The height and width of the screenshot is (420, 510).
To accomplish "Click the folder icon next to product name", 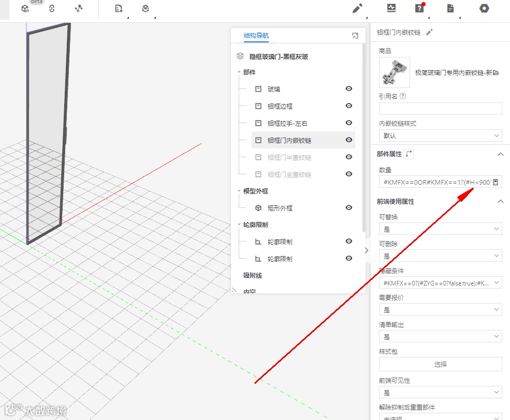I will pyautogui.click(x=496, y=73).
